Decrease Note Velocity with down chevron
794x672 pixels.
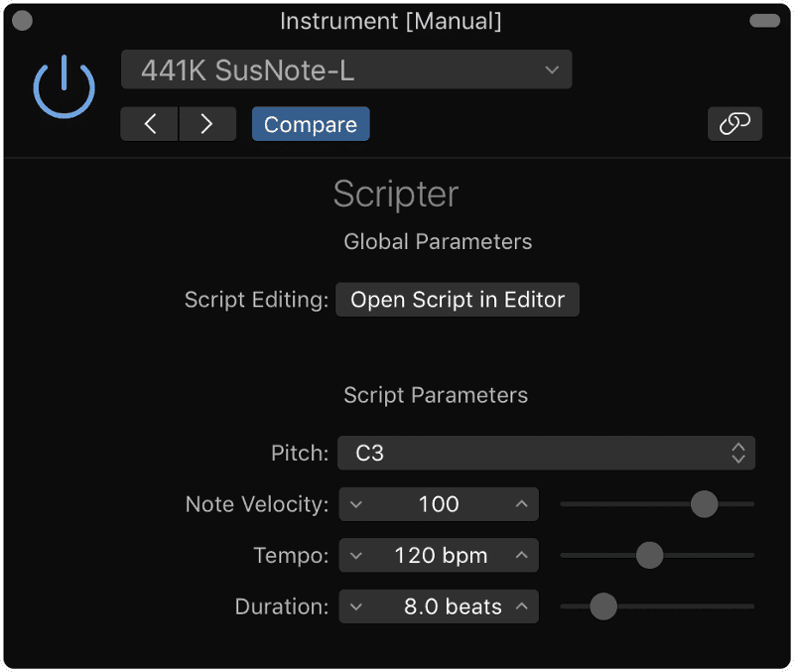click(356, 504)
